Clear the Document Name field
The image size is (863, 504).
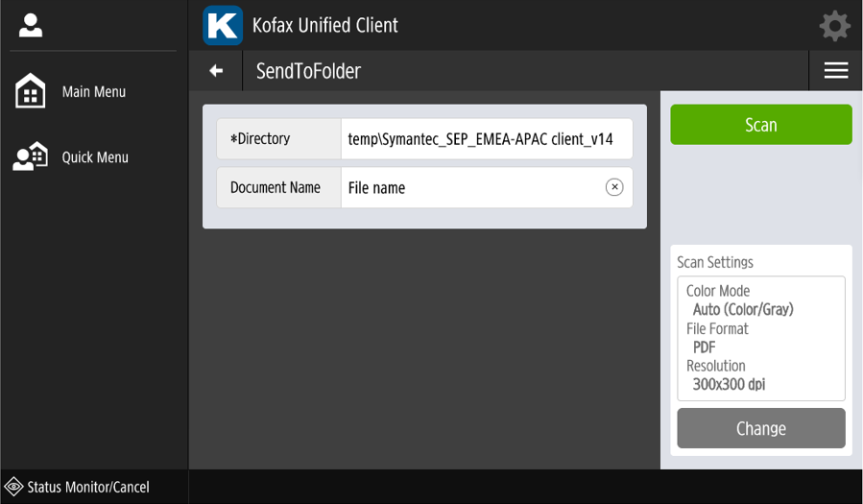(614, 187)
